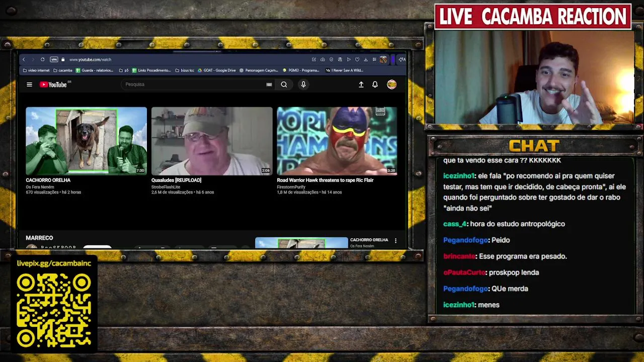644x362 pixels.
Task: Click chat username 'icezinho1' on the 'menes' message
Action: coord(458,305)
